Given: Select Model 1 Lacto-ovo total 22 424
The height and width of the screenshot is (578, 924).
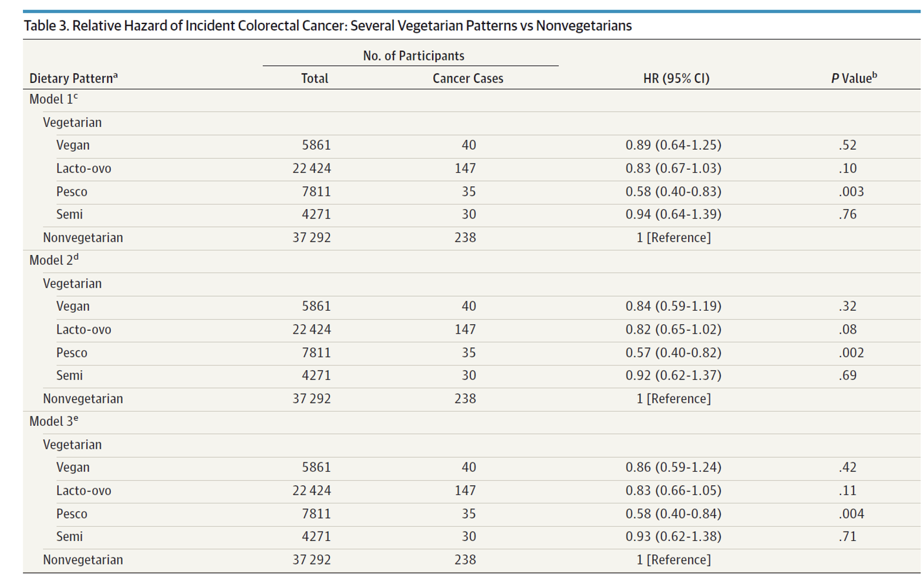Looking at the screenshot, I should (x=312, y=169).
